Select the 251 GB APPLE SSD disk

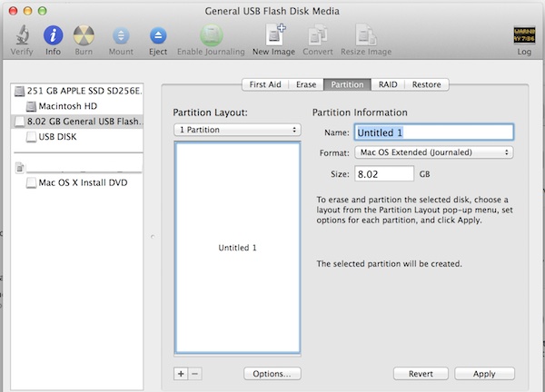[x=77, y=91]
